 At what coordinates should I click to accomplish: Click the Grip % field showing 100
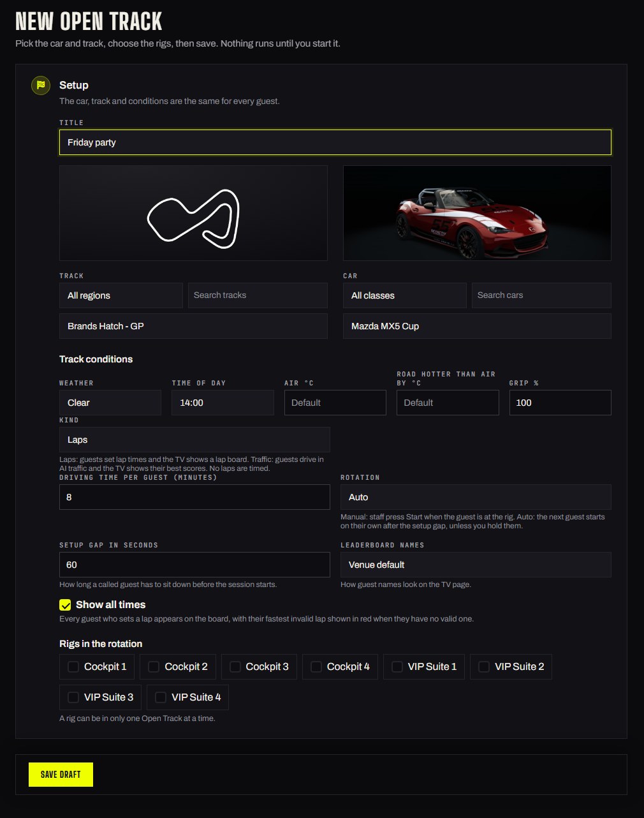(560, 403)
